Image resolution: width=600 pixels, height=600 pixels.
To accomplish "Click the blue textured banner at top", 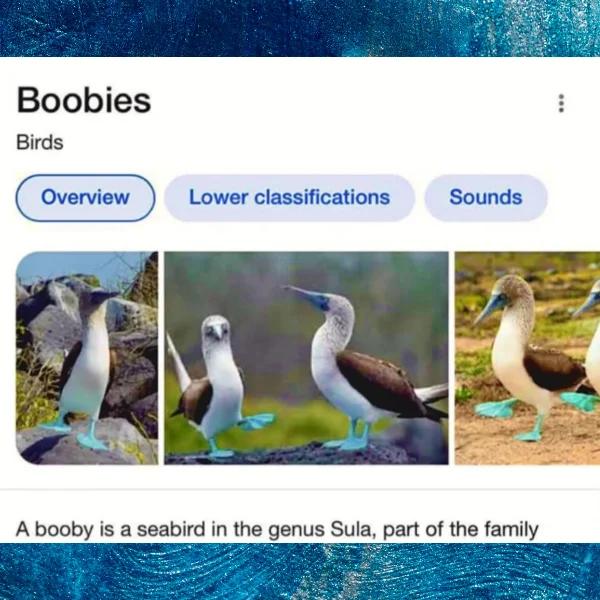I will click(x=300, y=28).
